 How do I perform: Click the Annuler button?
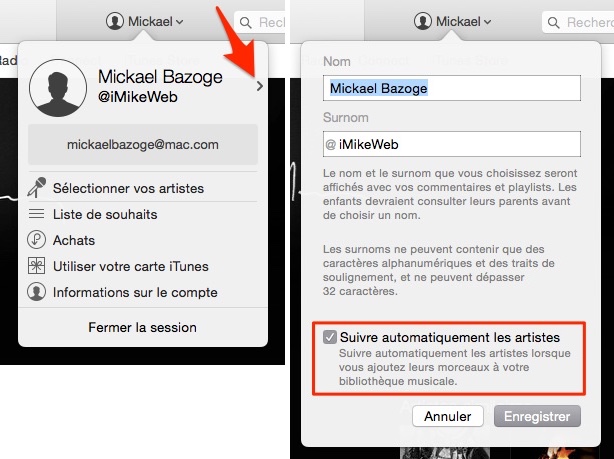pos(448,416)
